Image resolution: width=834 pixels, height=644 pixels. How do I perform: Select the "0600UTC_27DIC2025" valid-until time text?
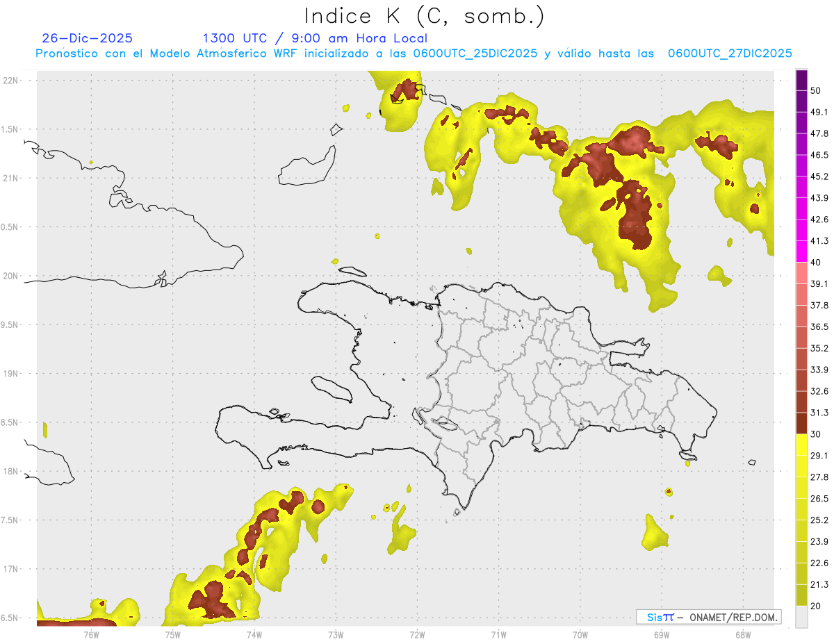730,53
